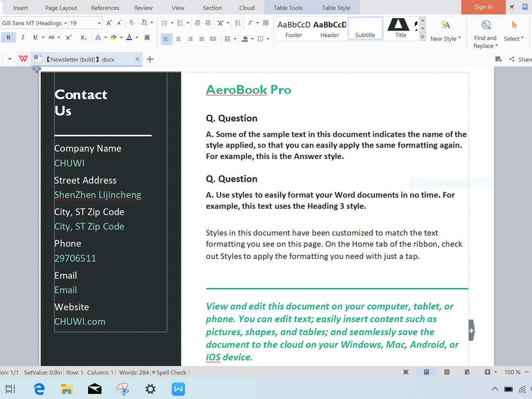Decrease paragraph indent
This screenshot has width=532, height=399.
(197, 23)
